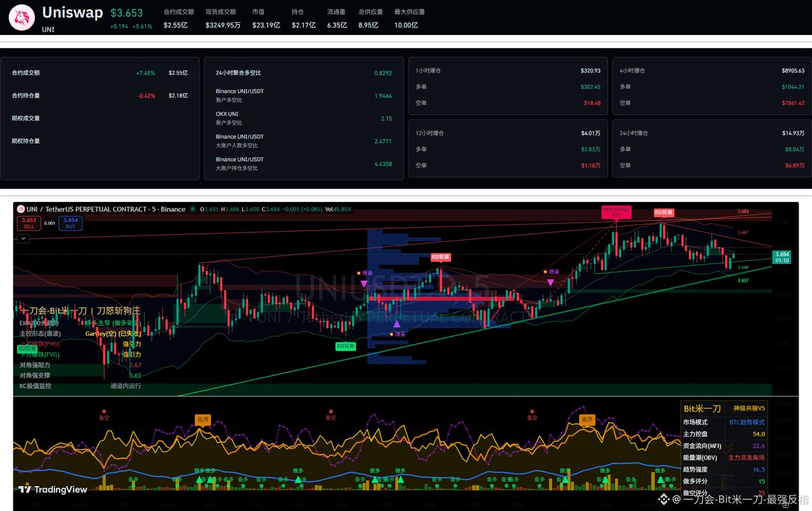812x511 pixels.
Task: Click the 4小时爆仓 空单 value $7861.42
Action: [793, 103]
